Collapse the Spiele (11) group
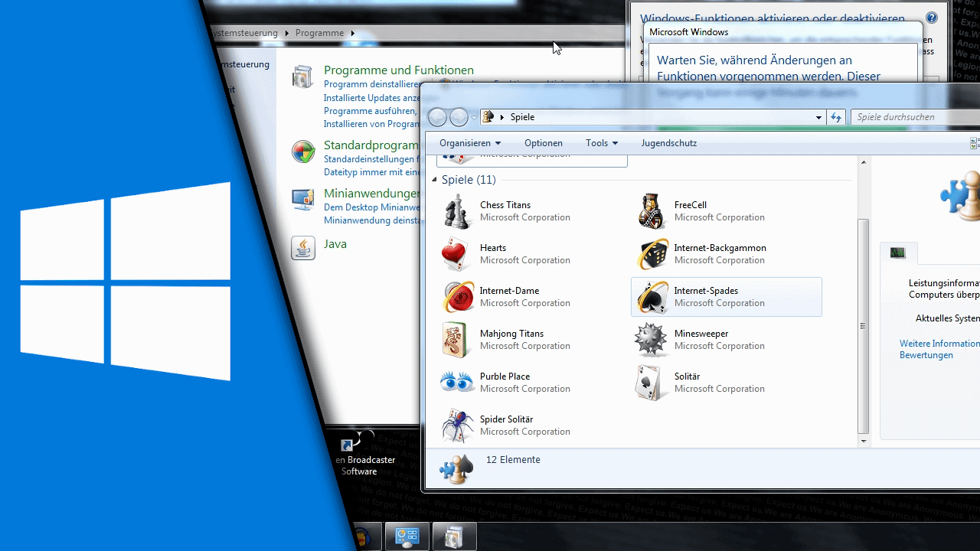This screenshot has height=551, width=980. click(x=435, y=180)
